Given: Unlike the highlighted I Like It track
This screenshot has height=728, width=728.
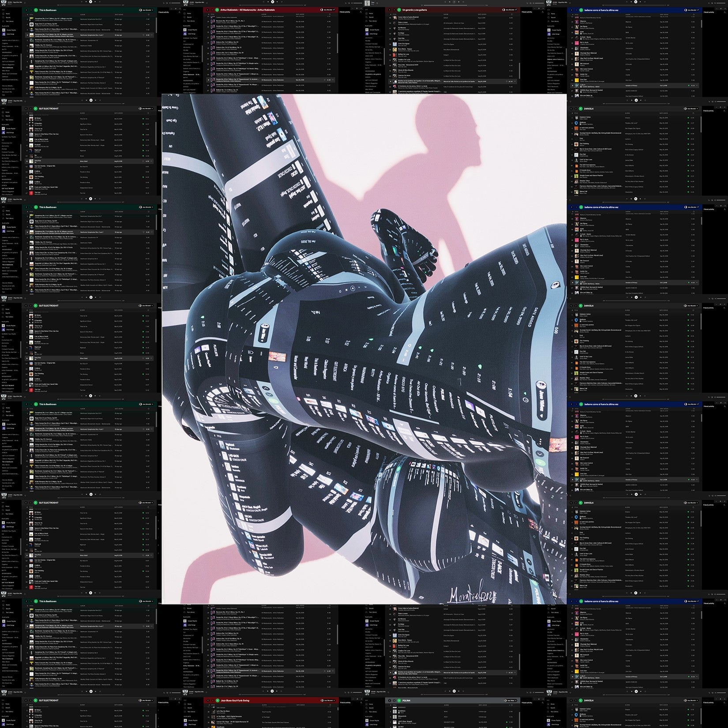Looking at the screenshot, I should point(688,85).
